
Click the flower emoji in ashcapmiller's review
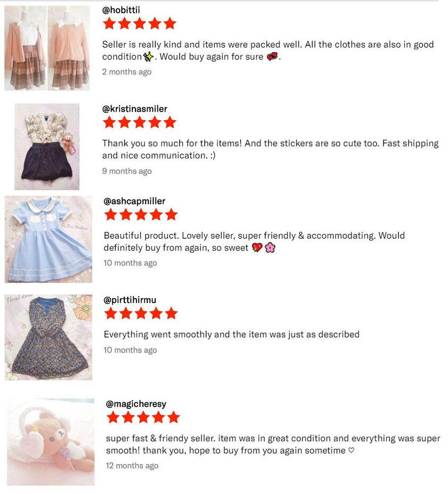(270, 248)
